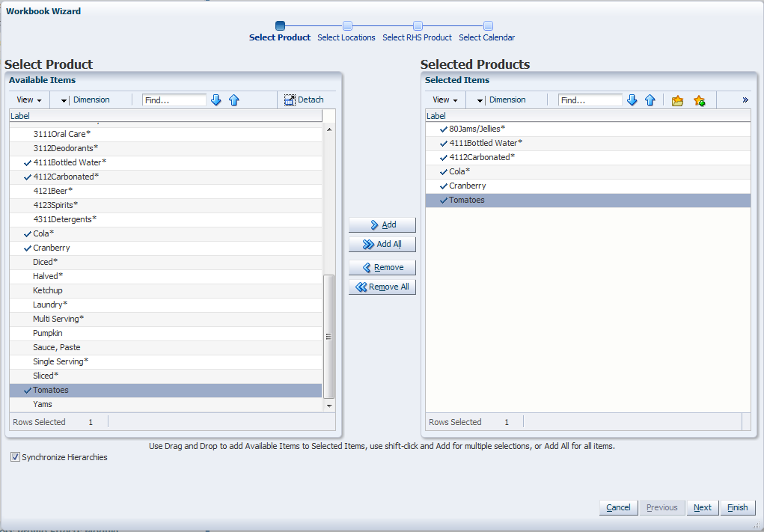
Task: Select the Multi Serving* row
Action: coord(165,319)
